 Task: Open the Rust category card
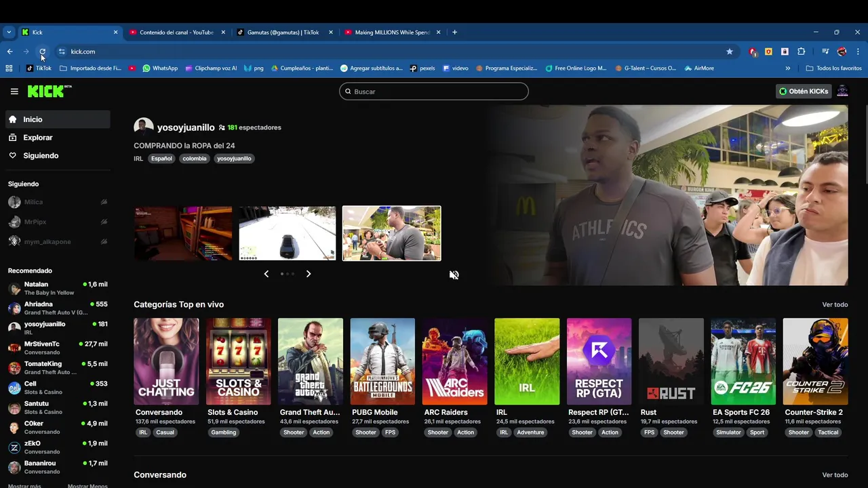pos(671,361)
